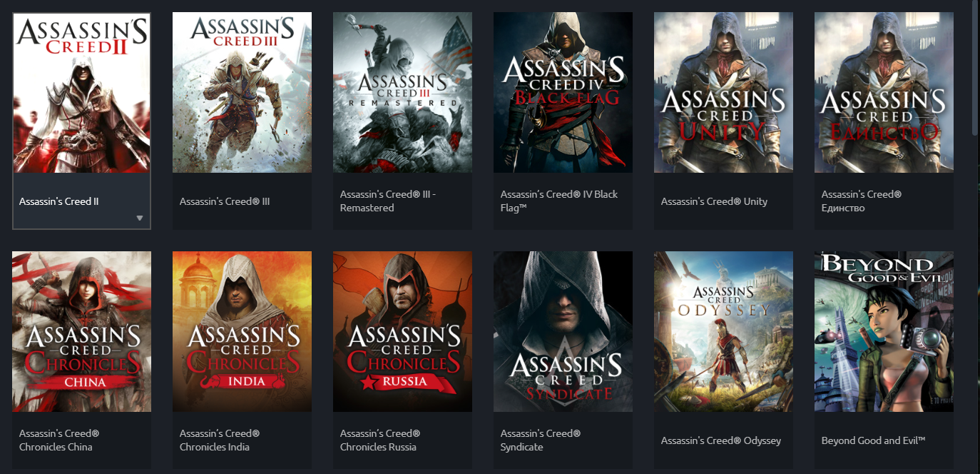
Task: Select the Assassin's Creed Odyssey cover art
Action: 723,331
